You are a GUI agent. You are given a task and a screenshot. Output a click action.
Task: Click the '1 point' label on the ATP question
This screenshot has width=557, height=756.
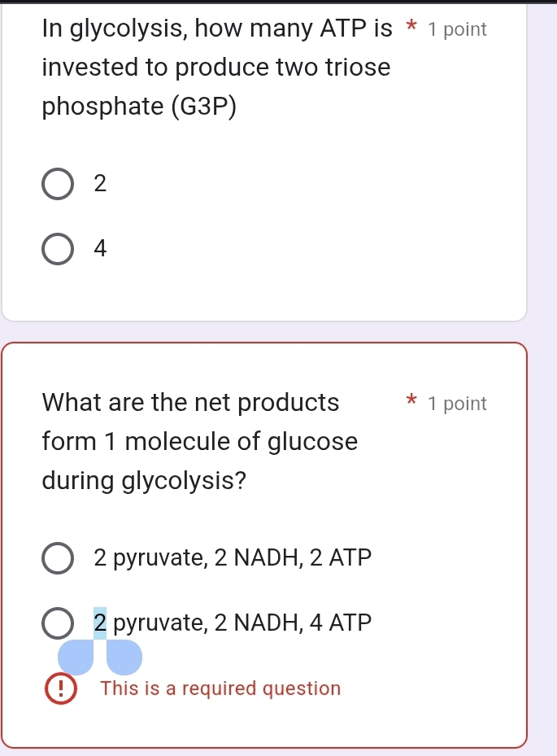click(457, 30)
